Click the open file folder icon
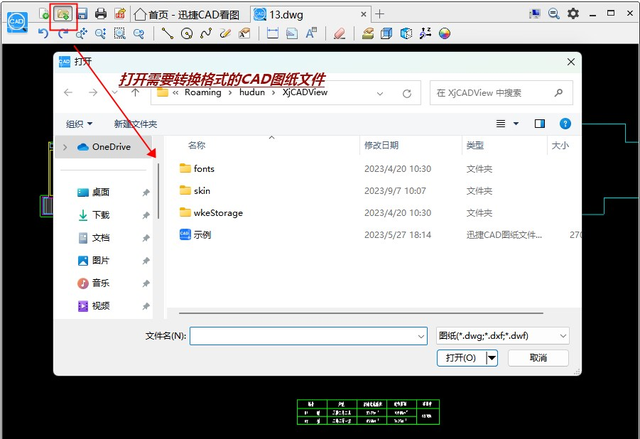Viewport: 640px width, 439px height. pyautogui.click(x=63, y=14)
